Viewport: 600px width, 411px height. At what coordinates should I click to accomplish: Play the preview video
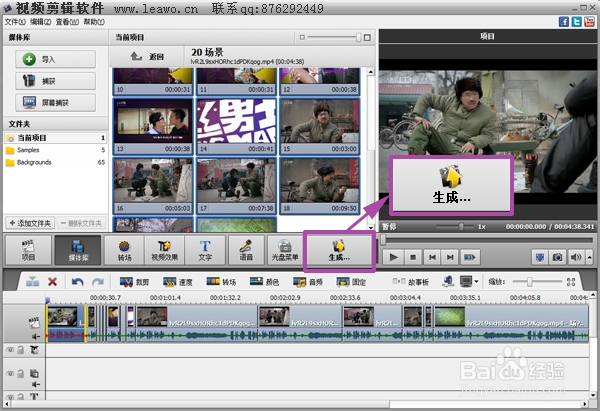[x=393, y=257]
